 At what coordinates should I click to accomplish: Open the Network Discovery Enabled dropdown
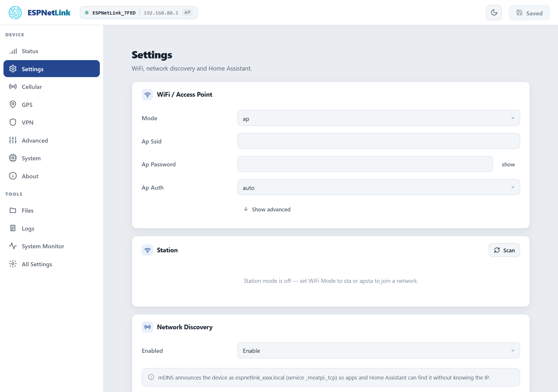tap(379, 350)
